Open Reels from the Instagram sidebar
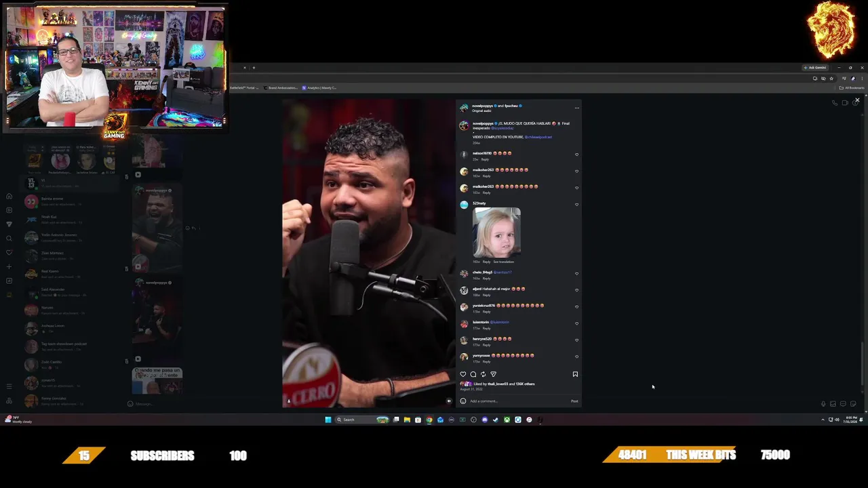The height and width of the screenshot is (488, 868). pyautogui.click(x=9, y=210)
